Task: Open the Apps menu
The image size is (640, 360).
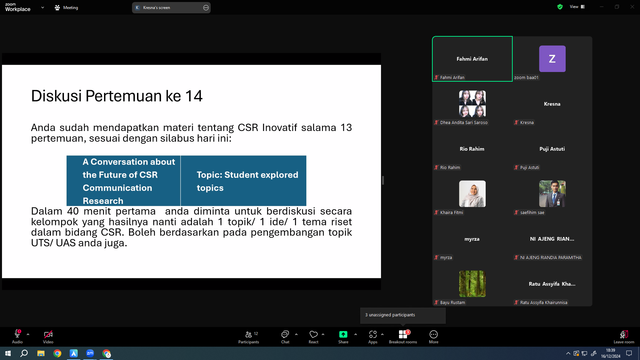Action: tap(373, 336)
